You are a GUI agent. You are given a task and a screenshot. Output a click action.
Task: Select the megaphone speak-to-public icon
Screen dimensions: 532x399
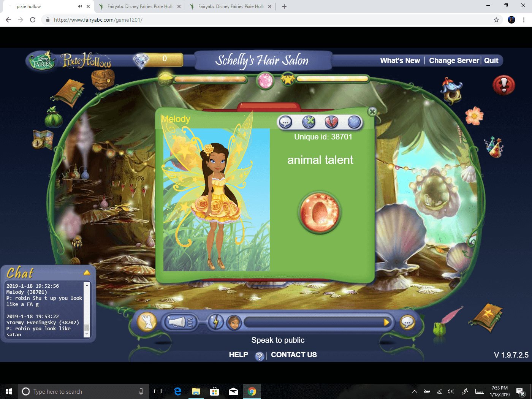[179, 322]
